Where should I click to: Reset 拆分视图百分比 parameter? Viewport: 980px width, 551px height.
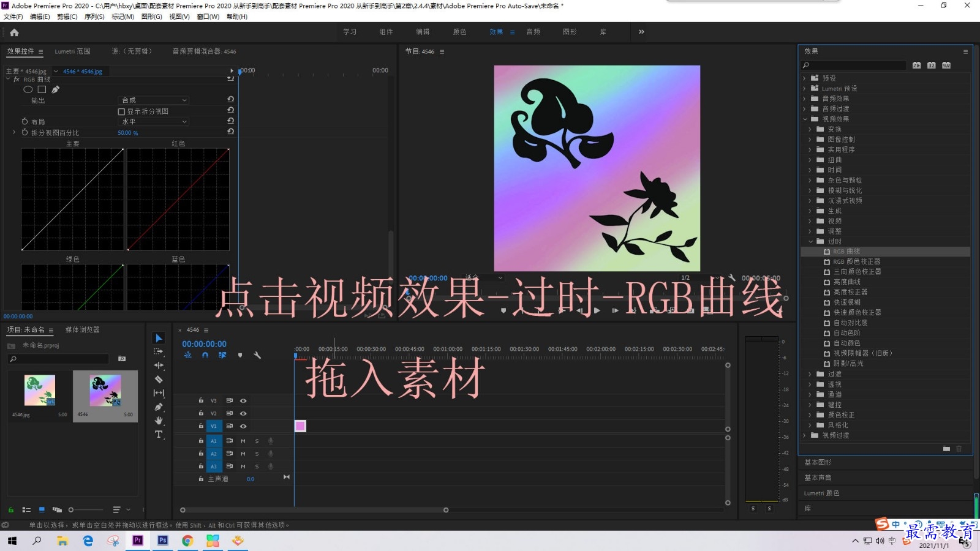point(230,131)
